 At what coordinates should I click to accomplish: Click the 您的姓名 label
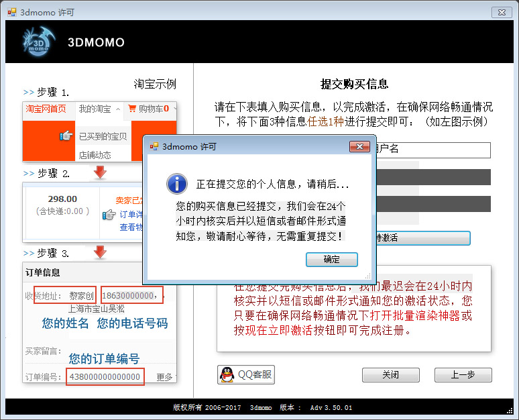[66, 323]
